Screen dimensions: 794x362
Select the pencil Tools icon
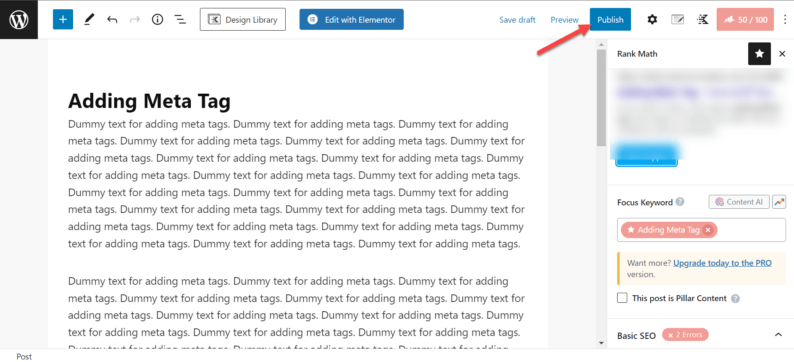(89, 20)
